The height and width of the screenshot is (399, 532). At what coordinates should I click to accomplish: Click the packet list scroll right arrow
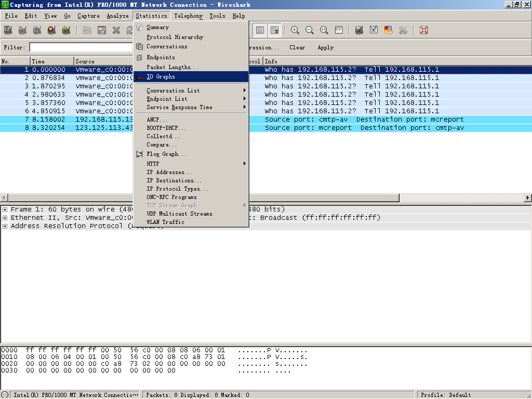pyautogui.click(x=528, y=197)
